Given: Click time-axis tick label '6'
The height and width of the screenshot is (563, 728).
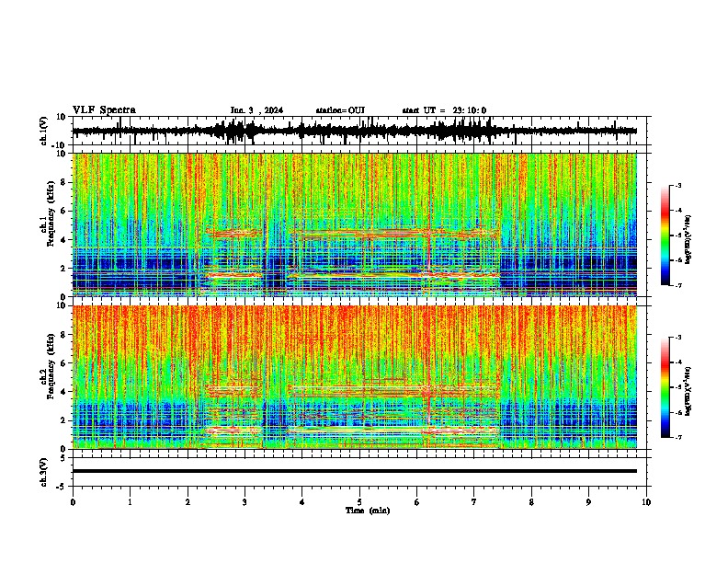Looking at the screenshot, I should pyautogui.click(x=417, y=502).
